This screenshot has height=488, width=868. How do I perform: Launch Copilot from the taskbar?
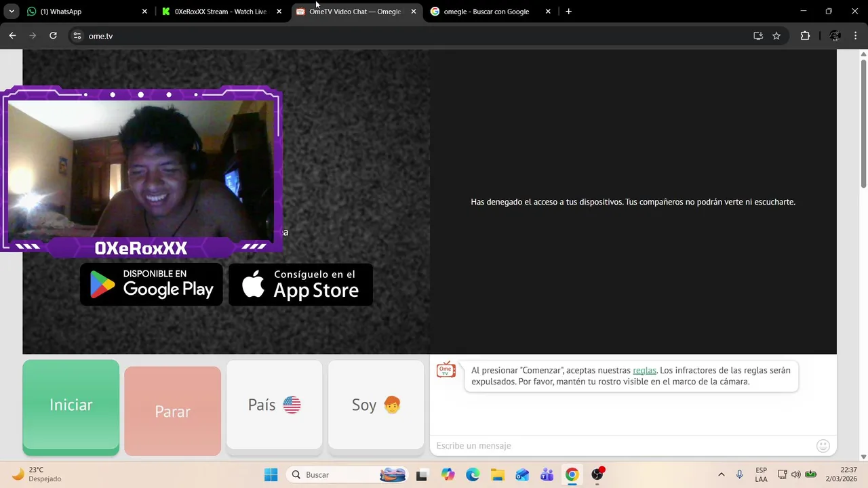pos(448,474)
